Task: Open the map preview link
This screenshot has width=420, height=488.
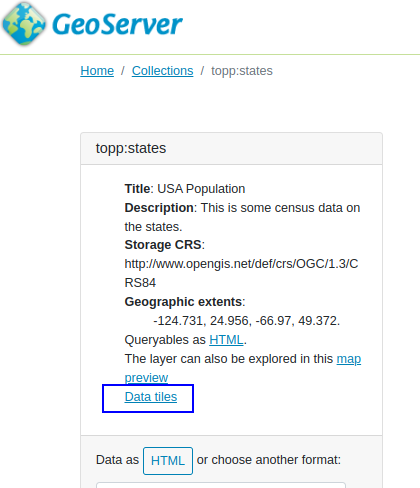Action: 243,368
